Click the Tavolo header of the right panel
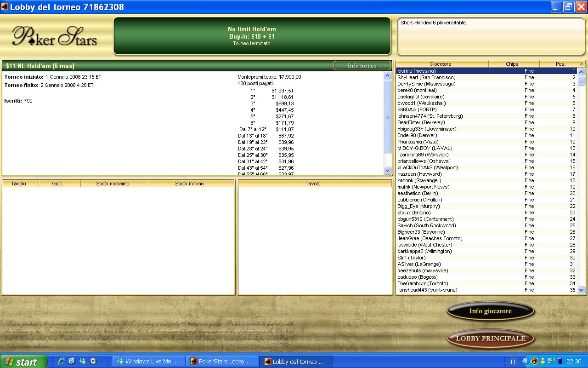The image size is (588, 368). [x=315, y=184]
